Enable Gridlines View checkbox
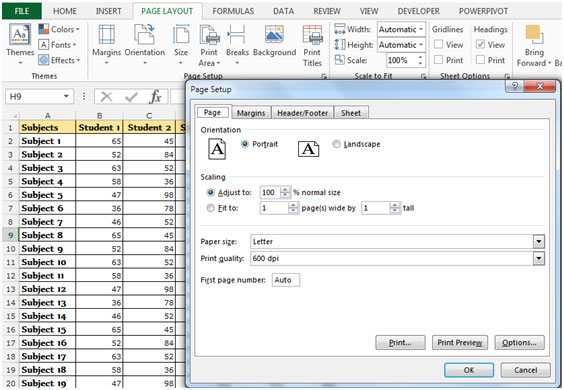The height and width of the screenshot is (390, 564). (438, 44)
